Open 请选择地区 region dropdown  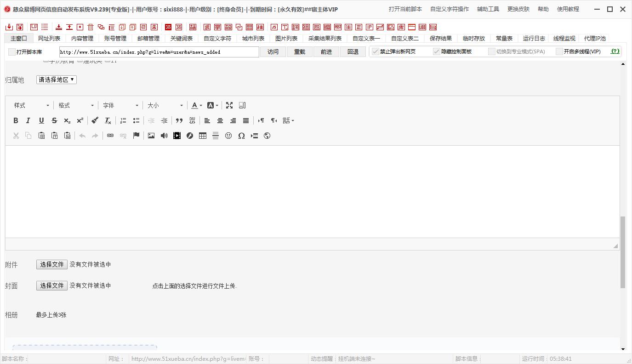(x=57, y=80)
